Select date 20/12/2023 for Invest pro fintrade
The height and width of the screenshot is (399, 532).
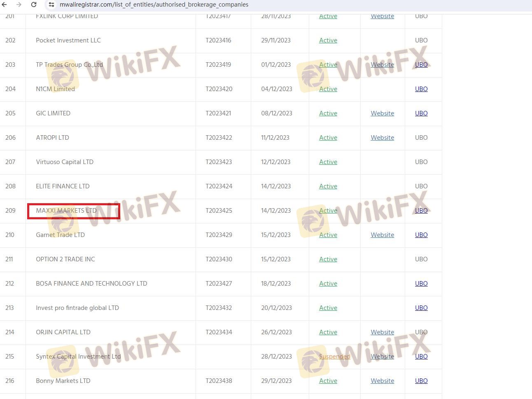(x=277, y=308)
